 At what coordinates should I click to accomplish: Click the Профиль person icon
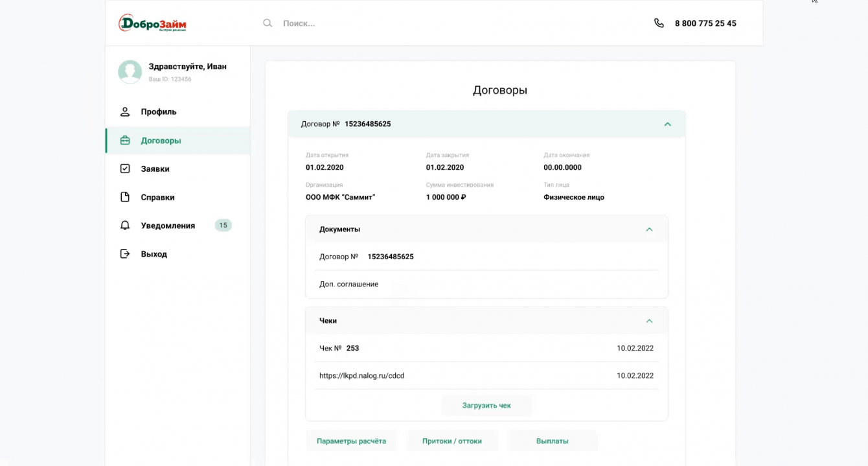coord(125,111)
